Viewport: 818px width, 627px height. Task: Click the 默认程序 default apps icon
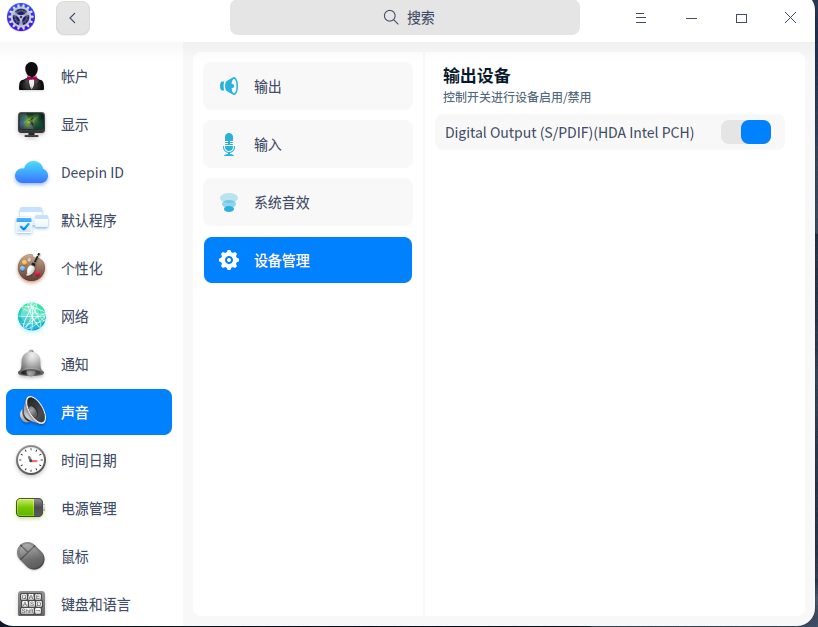31,220
